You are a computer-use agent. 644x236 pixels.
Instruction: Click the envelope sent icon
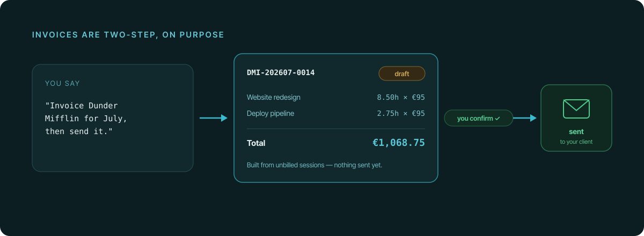pyautogui.click(x=576, y=109)
